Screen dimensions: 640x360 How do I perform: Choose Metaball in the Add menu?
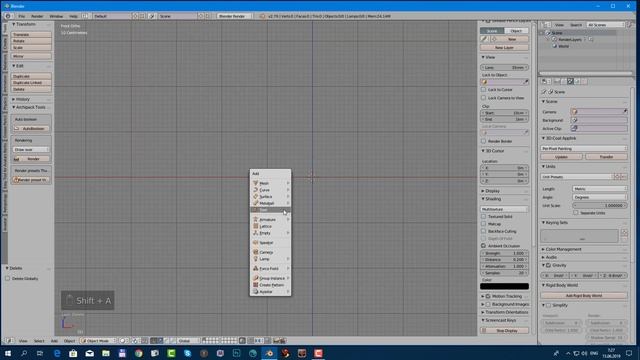click(x=270, y=203)
